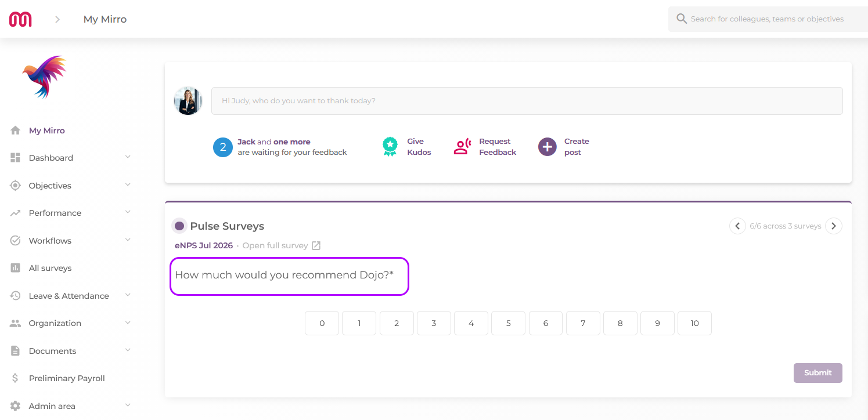Open full survey external link icon
This screenshot has height=420, width=868.
click(316, 245)
